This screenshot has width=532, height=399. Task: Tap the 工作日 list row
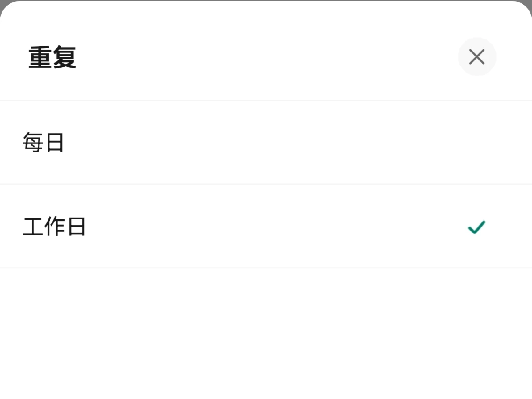[x=266, y=227]
